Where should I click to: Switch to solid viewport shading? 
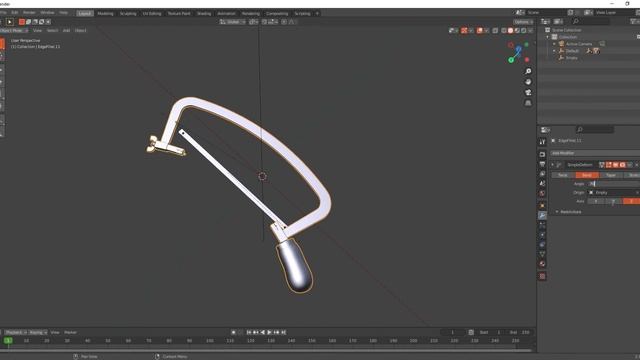511,31
